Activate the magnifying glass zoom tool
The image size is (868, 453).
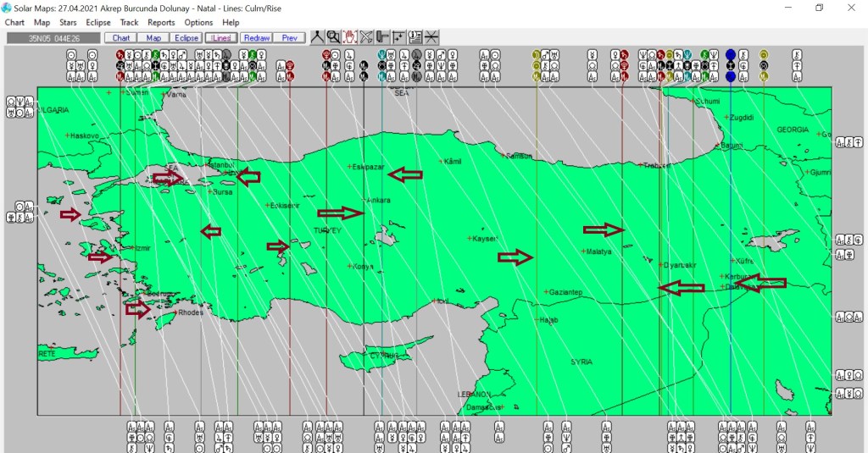pos(333,37)
